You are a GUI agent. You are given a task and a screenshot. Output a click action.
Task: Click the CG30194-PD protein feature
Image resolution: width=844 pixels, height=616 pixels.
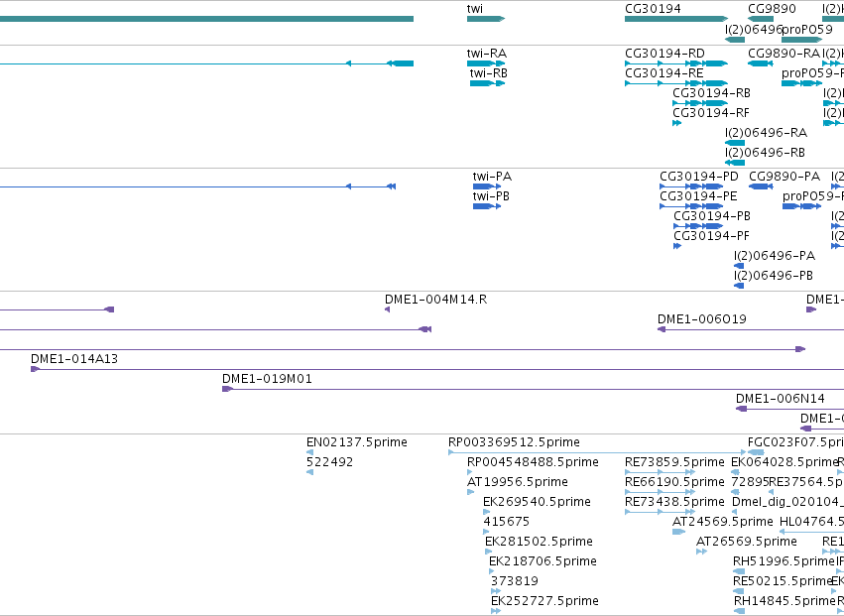pyautogui.click(x=691, y=186)
